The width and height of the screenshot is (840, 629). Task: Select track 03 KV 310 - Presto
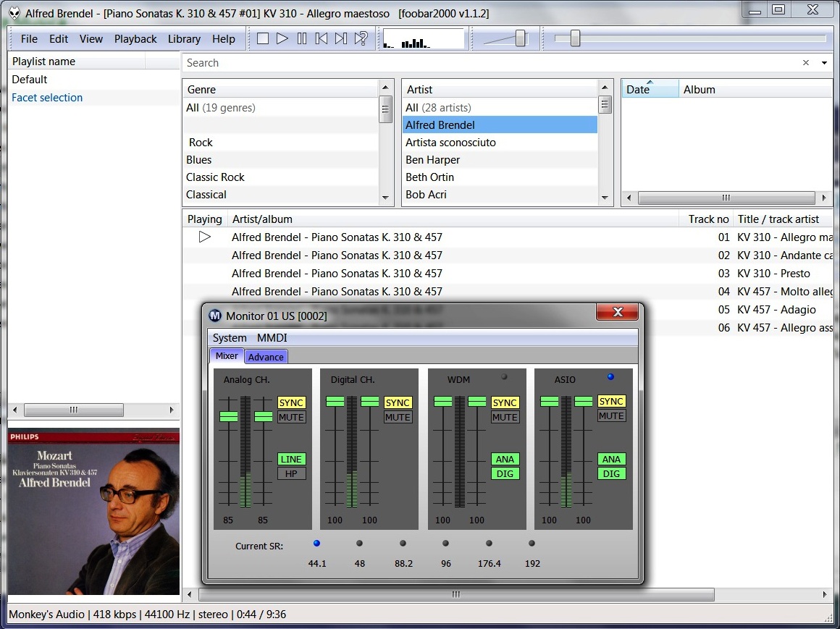(x=508, y=273)
